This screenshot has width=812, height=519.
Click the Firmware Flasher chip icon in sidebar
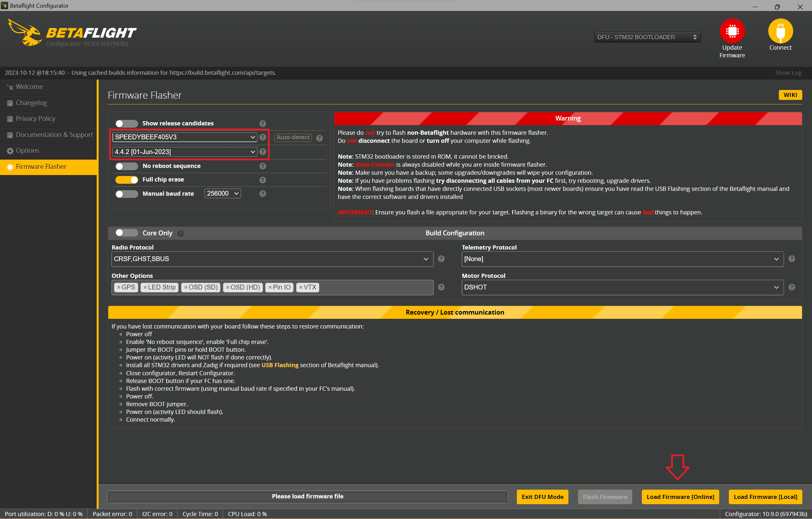pos(10,167)
